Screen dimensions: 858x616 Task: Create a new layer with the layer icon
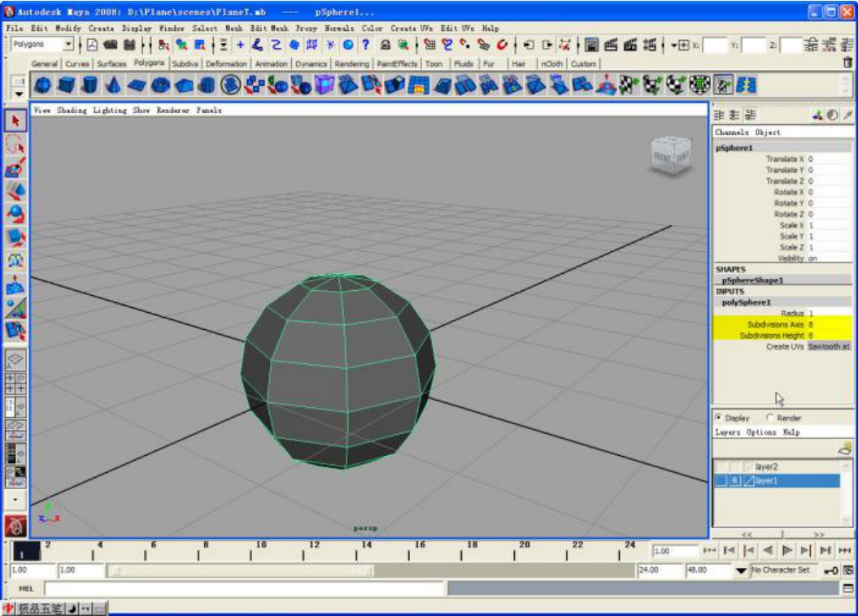point(845,449)
